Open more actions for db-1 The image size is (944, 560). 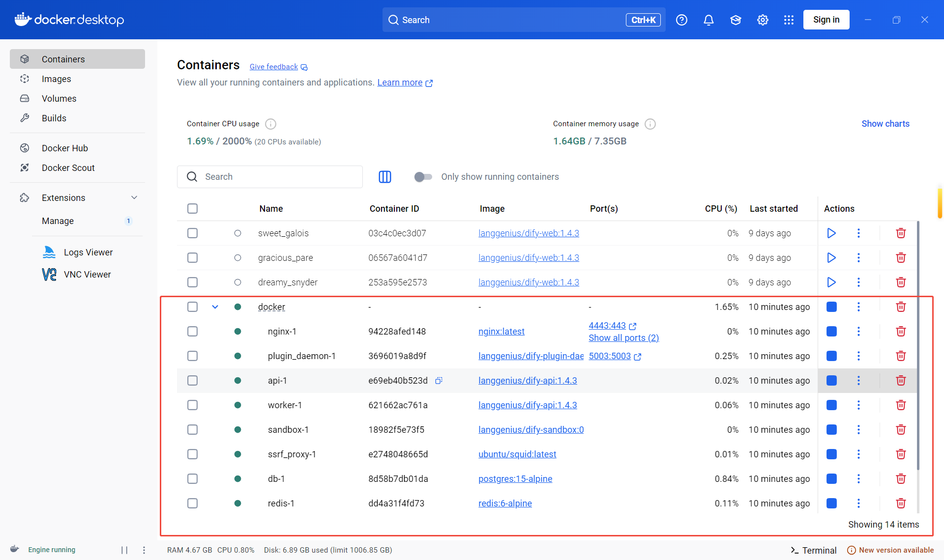tap(858, 479)
